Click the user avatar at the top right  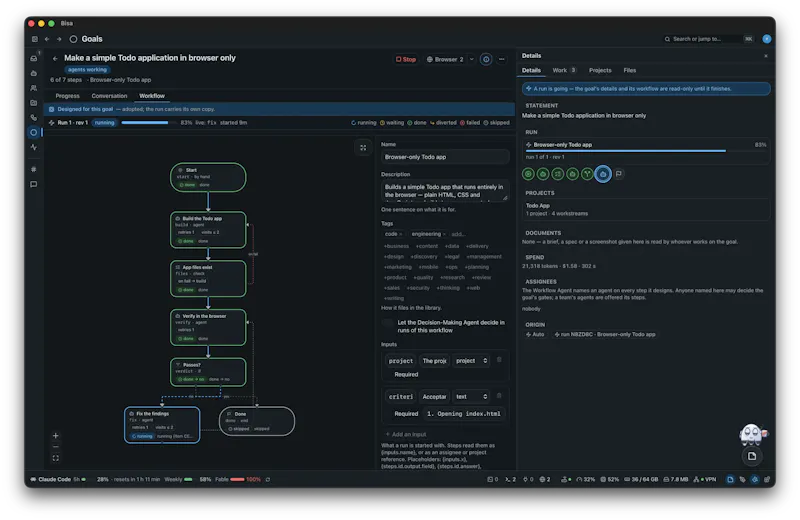766,39
